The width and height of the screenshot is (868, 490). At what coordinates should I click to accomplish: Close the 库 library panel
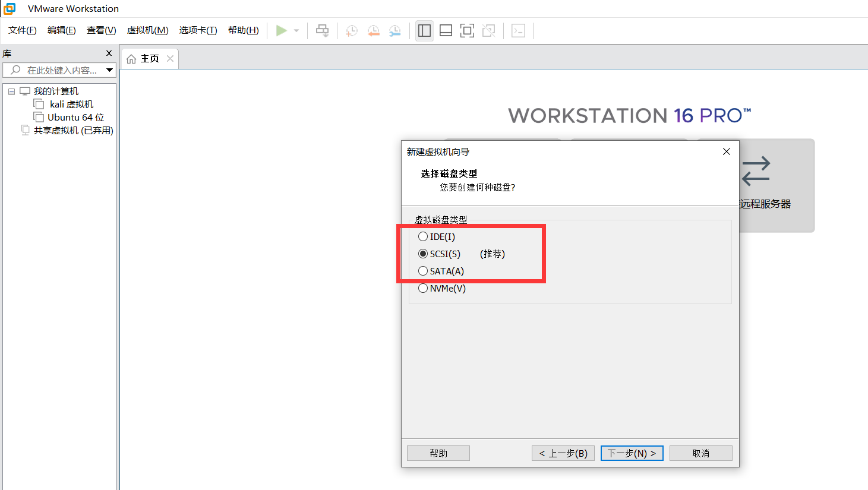coord(109,53)
